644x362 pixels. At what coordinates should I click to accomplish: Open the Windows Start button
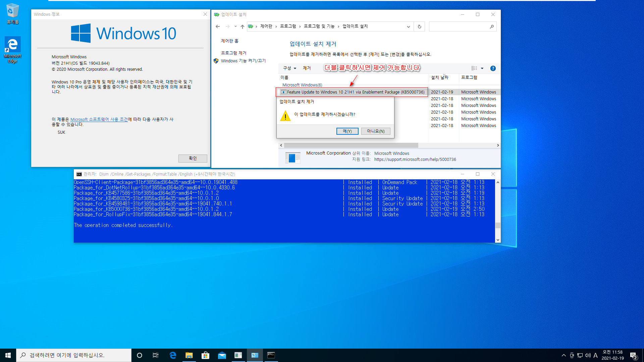point(8,355)
